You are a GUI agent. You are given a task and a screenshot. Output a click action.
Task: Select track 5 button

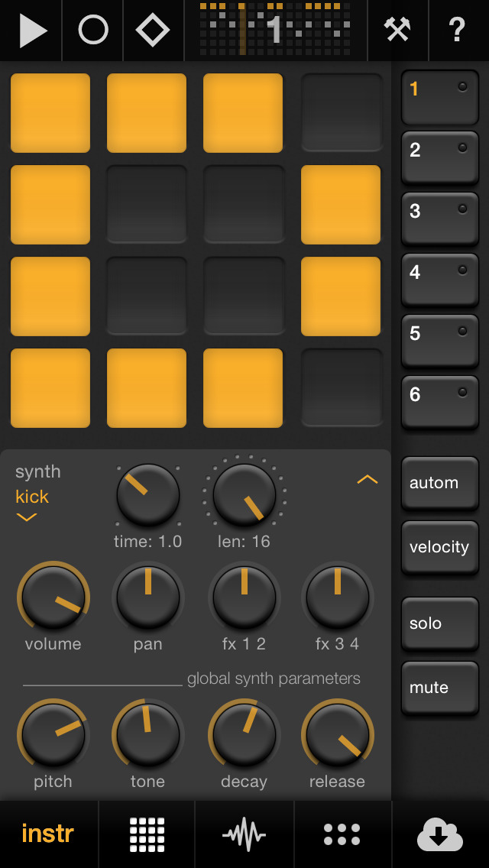439,342
